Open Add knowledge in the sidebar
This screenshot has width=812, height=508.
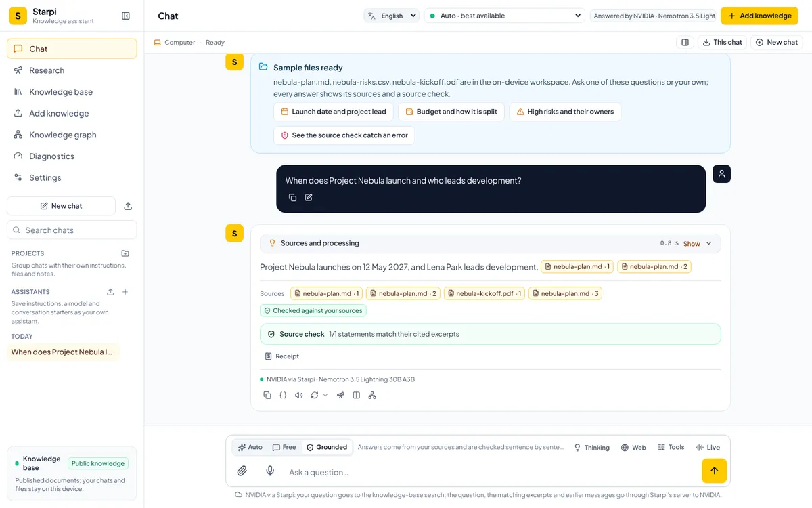tap(72, 113)
